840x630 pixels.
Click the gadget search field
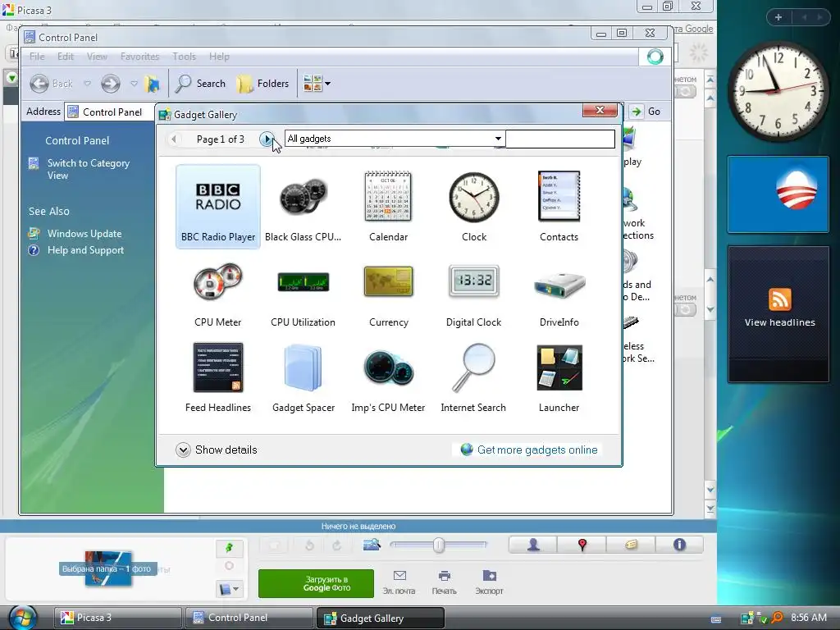pyautogui.click(x=559, y=139)
